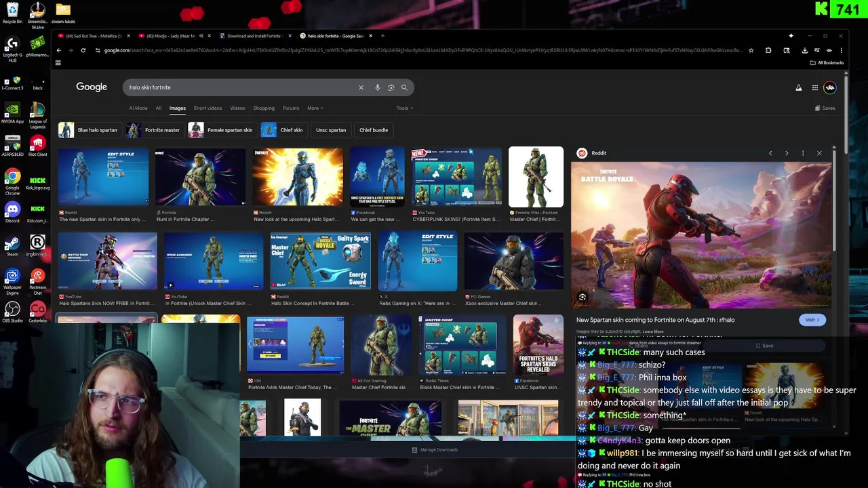The height and width of the screenshot is (488, 868).
Task: Open the Saves link
Action: [x=825, y=108]
